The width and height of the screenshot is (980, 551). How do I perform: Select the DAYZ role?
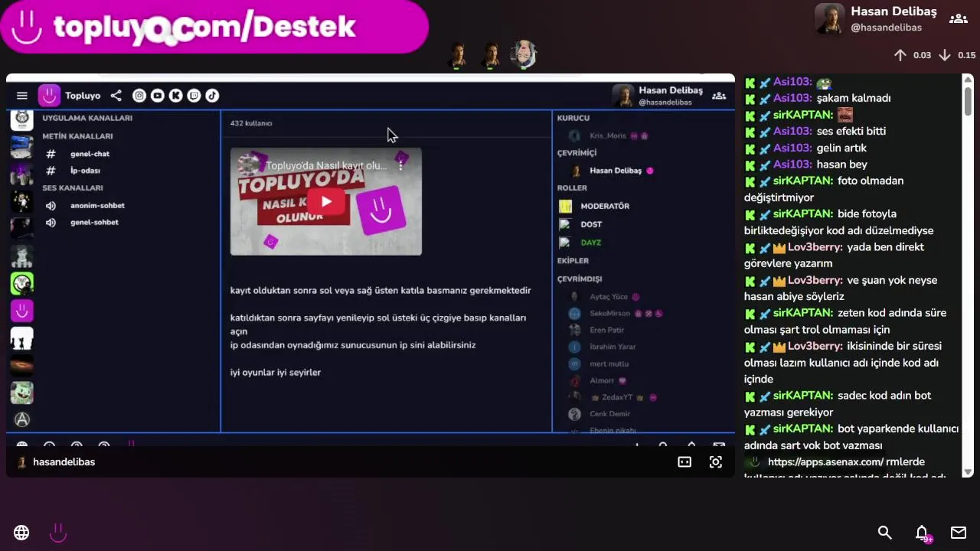(x=590, y=243)
